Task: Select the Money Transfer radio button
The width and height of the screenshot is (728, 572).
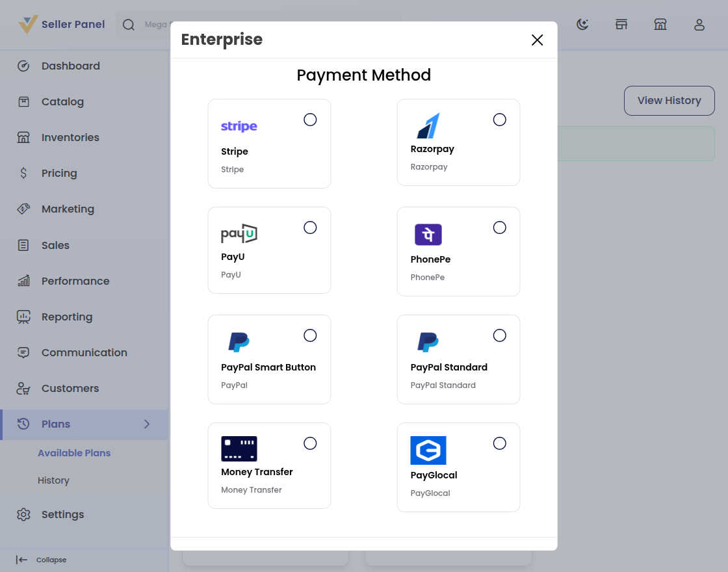Action: pos(310,443)
